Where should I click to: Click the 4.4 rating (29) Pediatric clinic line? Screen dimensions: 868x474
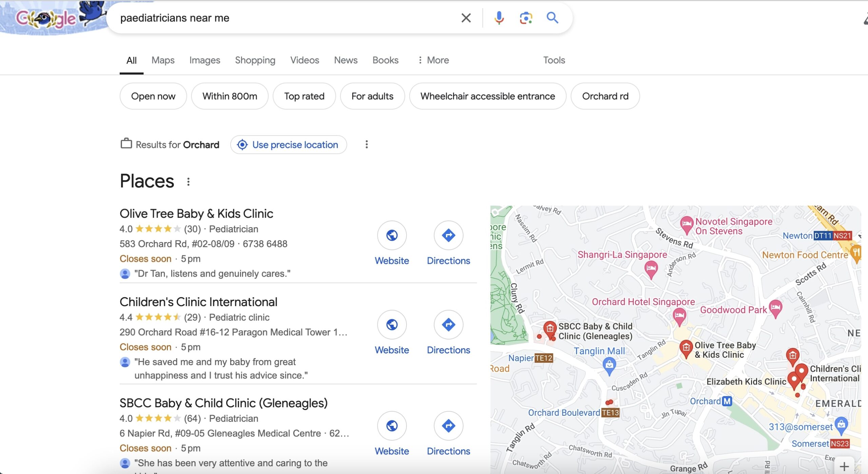pyautogui.click(x=195, y=317)
